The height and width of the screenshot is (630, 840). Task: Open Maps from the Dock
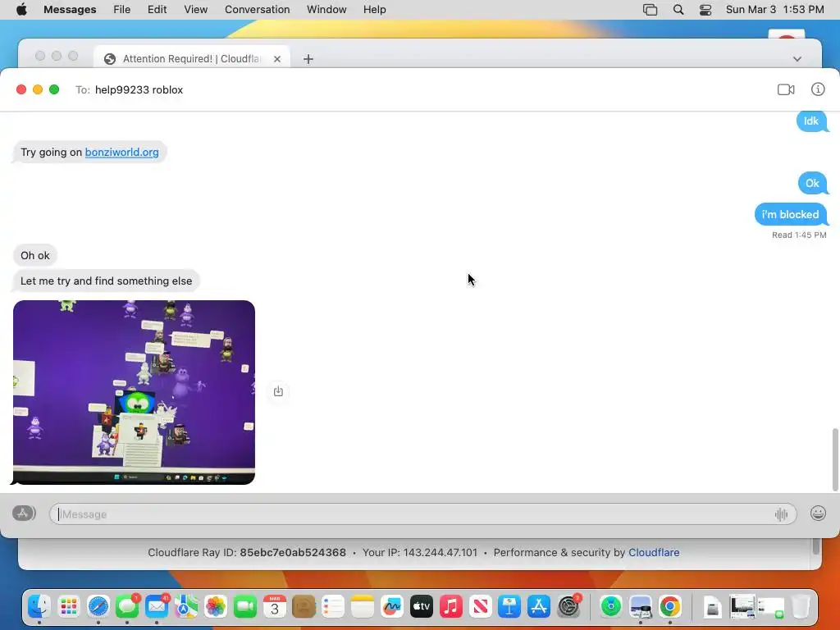186,606
